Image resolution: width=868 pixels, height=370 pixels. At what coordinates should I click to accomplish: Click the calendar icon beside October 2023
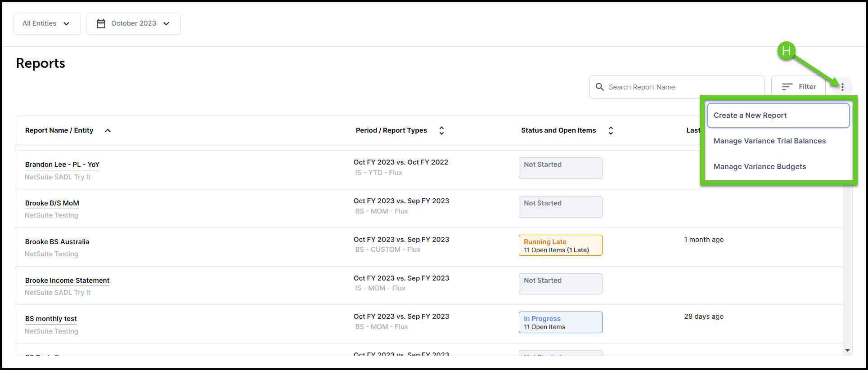(x=101, y=23)
